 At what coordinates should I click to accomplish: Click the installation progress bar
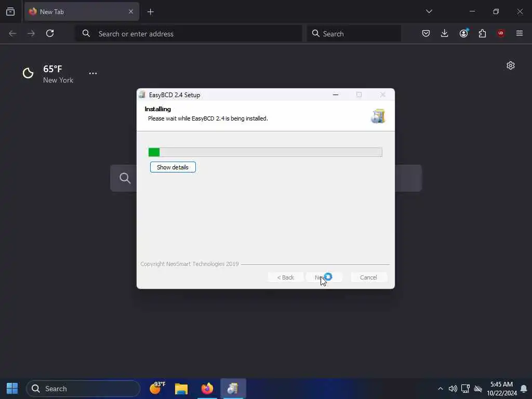[x=265, y=152]
